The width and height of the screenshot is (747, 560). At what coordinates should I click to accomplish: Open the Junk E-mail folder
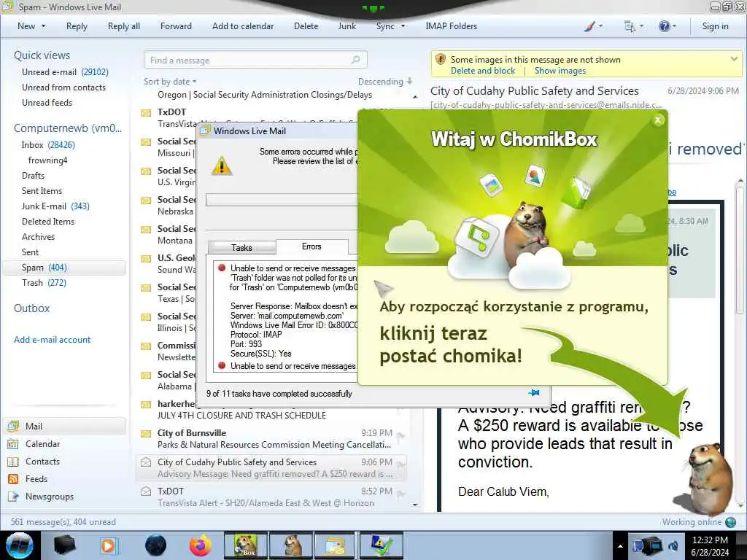pyautogui.click(x=55, y=206)
